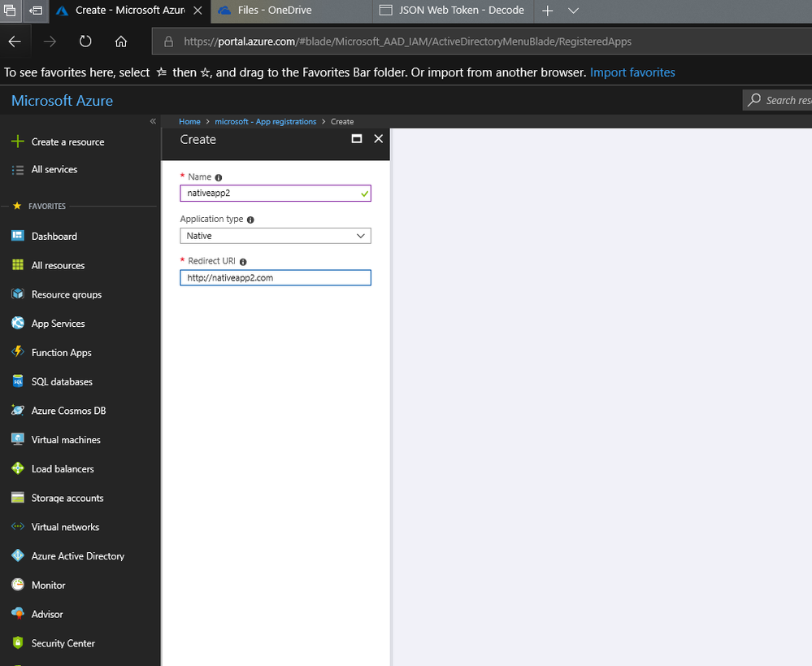Viewport: 812px width, 666px height.
Task: Open the Application type dropdown
Action: pyautogui.click(x=276, y=236)
